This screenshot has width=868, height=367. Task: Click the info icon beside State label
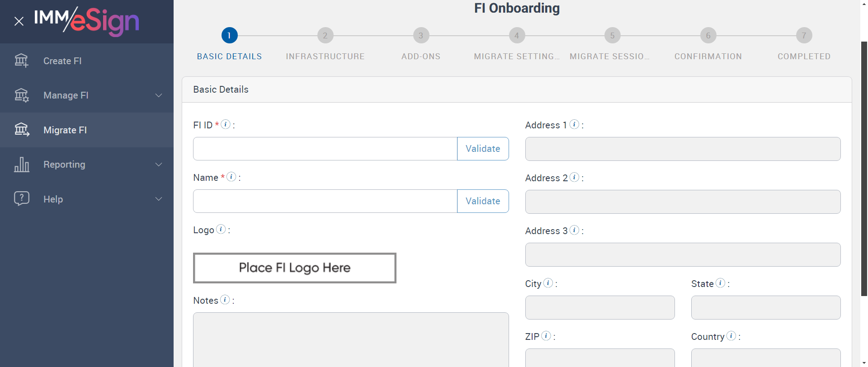pos(720,283)
